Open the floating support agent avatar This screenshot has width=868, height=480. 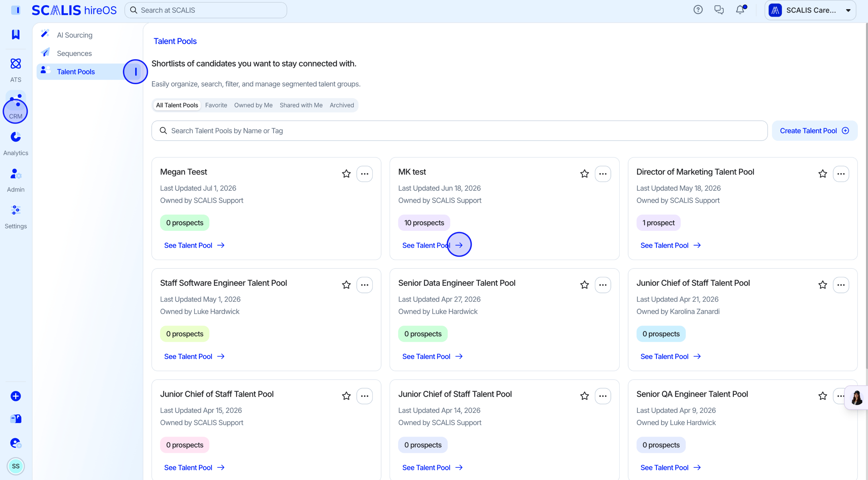pos(857,397)
